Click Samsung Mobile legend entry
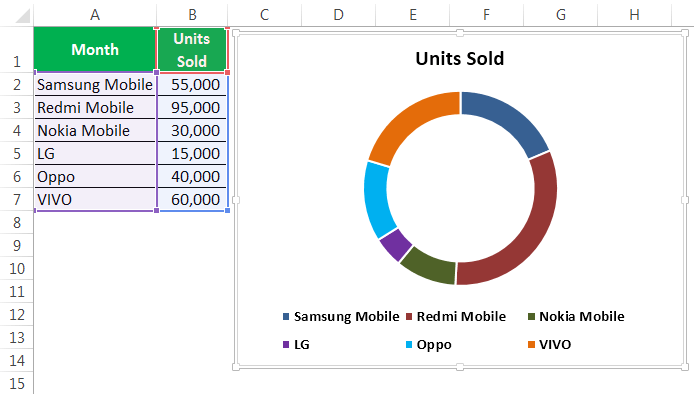Viewport: 694px width, 394px height. point(341,317)
